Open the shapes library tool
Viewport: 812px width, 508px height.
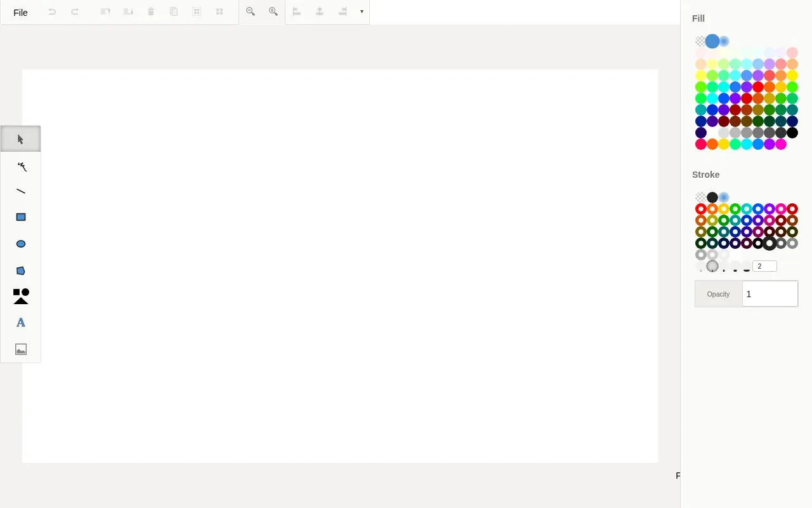pyautogui.click(x=21, y=296)
